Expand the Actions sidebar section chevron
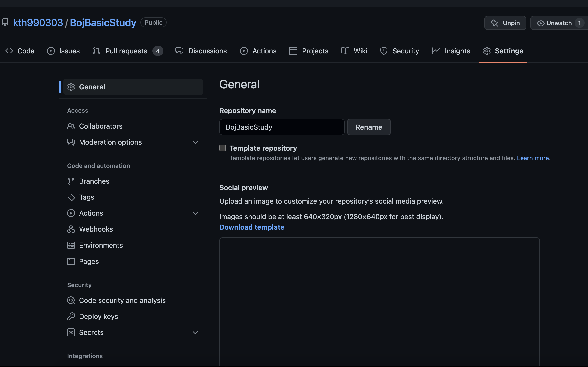Image resolution: width=588 pixels, height=367 pixels. tap(195, 213)
